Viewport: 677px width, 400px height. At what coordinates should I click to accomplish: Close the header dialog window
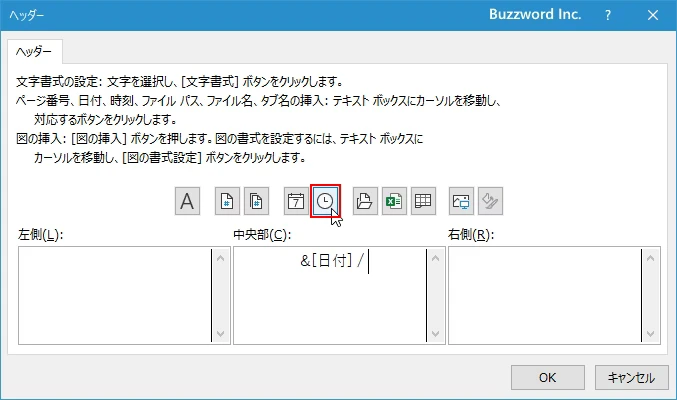point(653,15)
